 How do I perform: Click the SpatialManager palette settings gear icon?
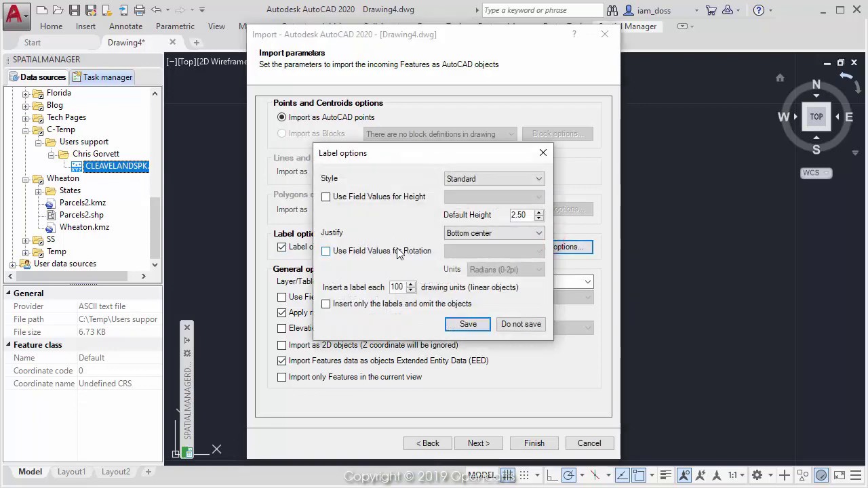[x=187, y=353]
